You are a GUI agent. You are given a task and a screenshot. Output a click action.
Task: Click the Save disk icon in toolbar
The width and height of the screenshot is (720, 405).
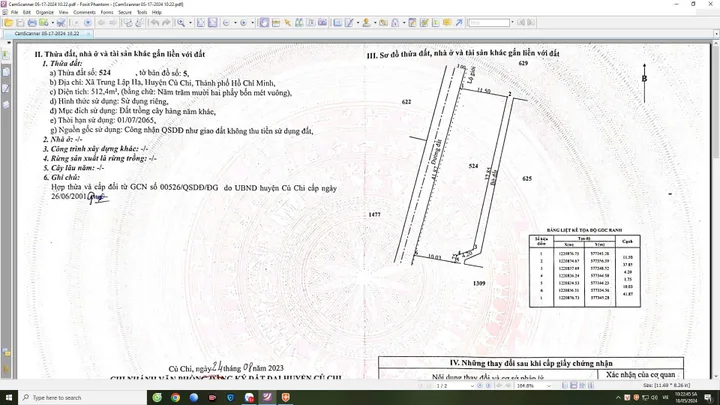click(x=20, y=22)
